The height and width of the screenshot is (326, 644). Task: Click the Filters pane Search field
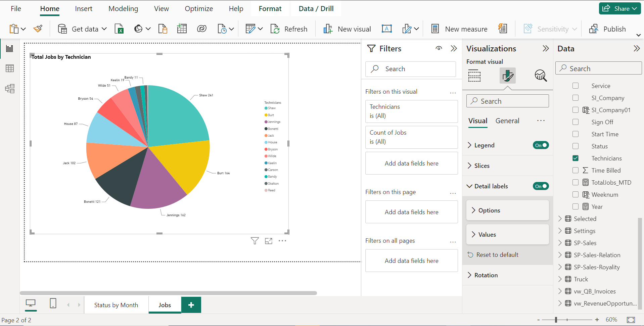[411, 69]
